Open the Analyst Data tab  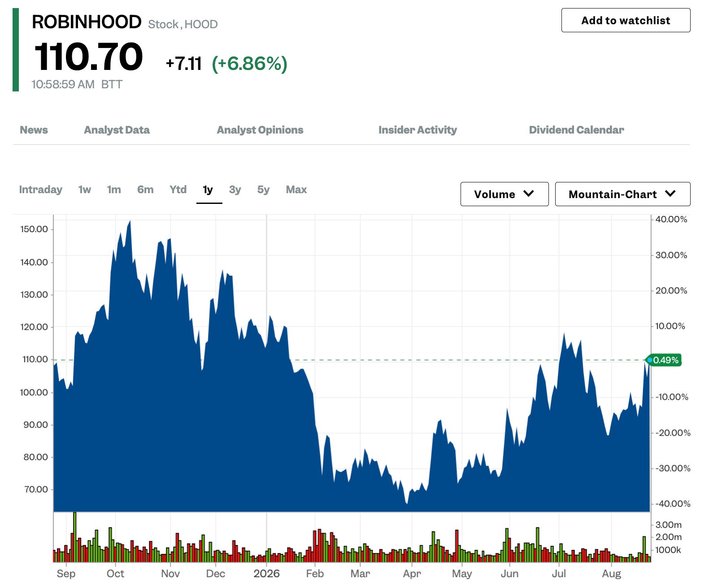pos(117,130)
